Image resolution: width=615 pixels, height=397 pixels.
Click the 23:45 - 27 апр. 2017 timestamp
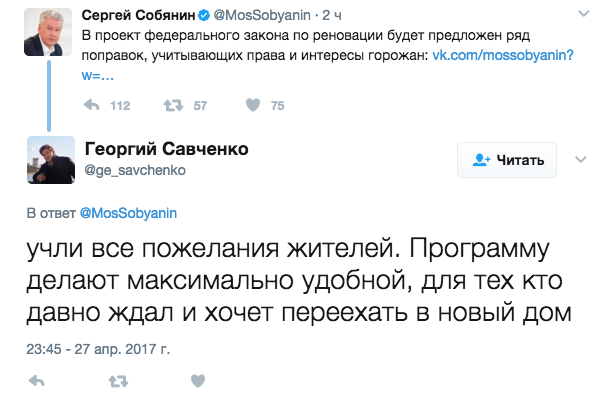98,349
